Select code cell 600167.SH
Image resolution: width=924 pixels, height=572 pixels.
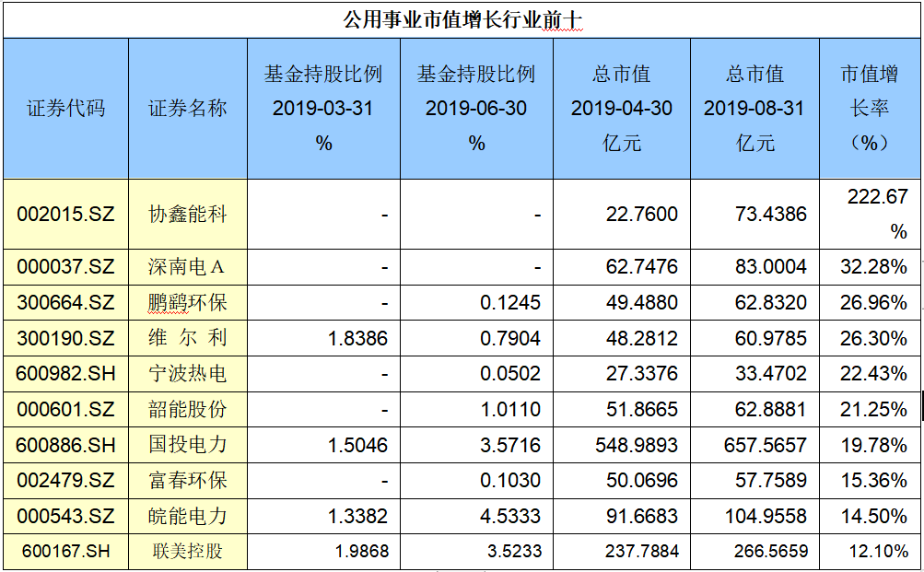[x=66, y=552]
